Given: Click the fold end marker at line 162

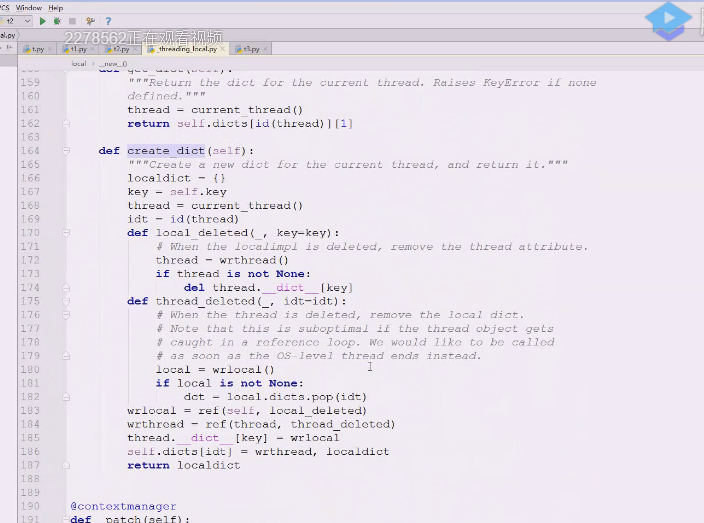Looking at the screenshot, I should pyautogui.click(x=66, y=123).
